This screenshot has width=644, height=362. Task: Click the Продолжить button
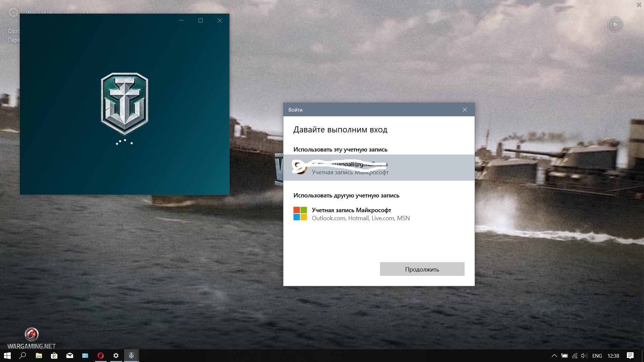pyautogui.click(x=422, y=269)
